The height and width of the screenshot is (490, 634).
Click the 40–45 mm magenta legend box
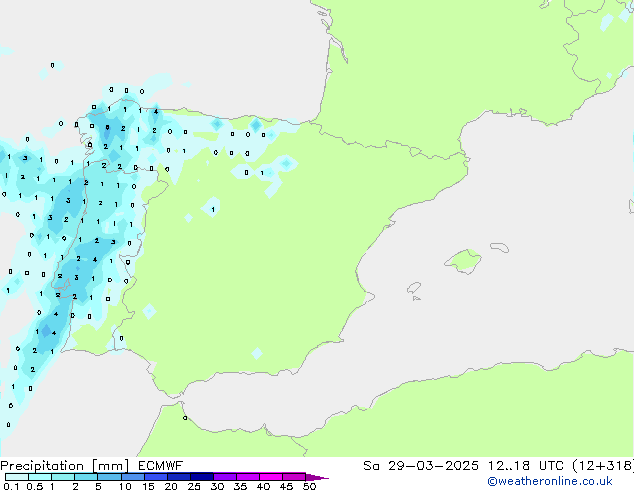[x=271, y=477]
